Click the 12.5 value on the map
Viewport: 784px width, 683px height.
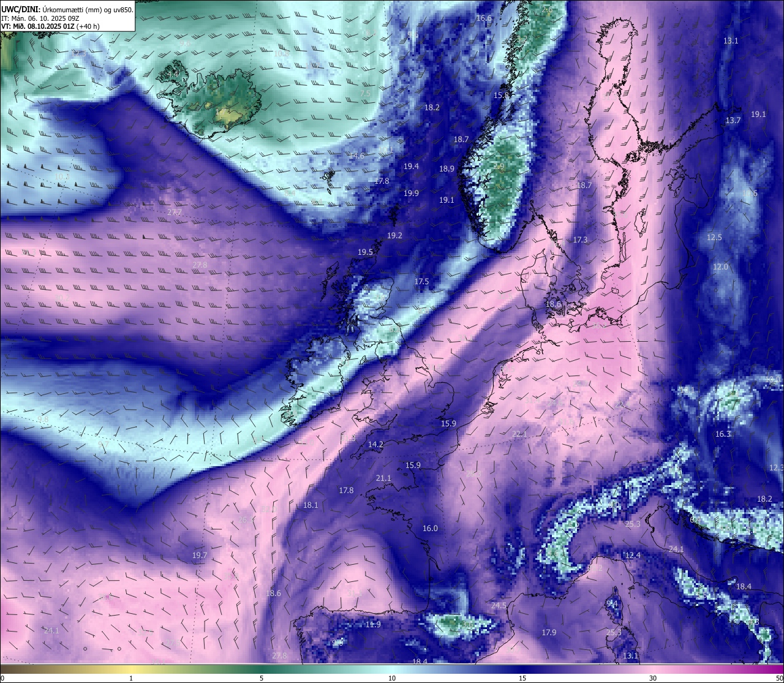pyautogui.click(x=714, y=238)
